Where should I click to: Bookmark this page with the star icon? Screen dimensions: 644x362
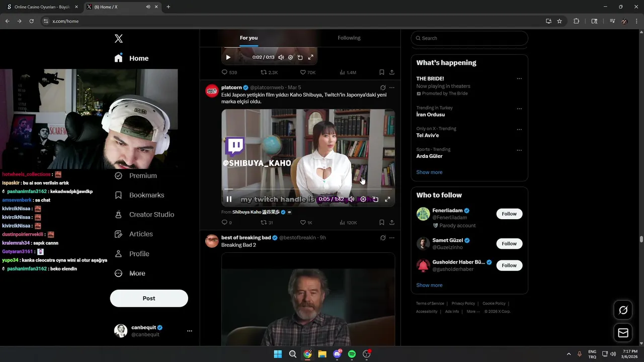[559, 21]
